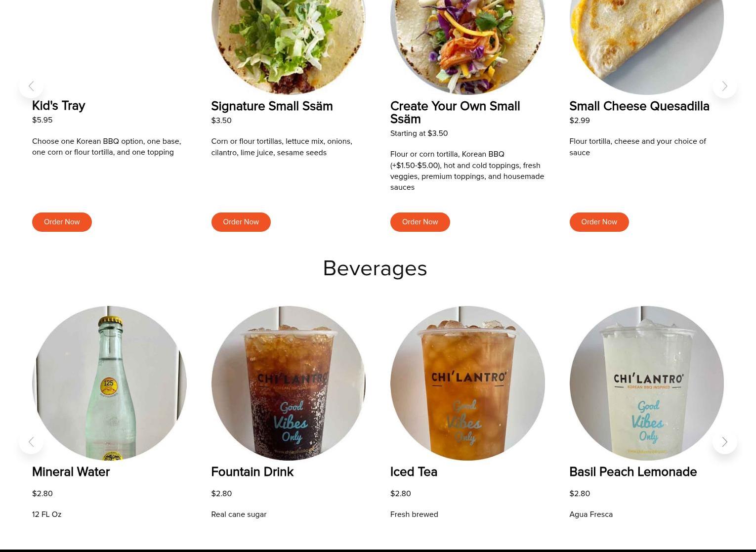756x552 pixels.
Task: Open the Kid's Tray title link
Action: 58,106
